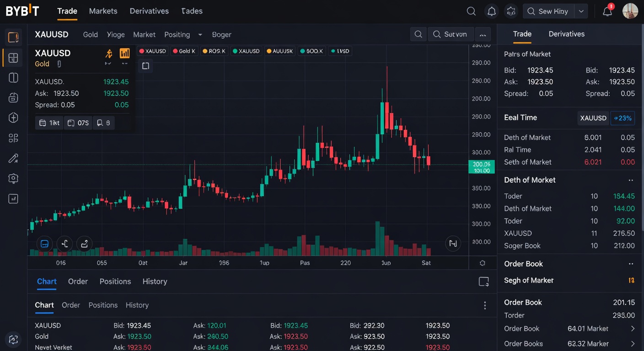Click the green current price label on the axis
The image size is (644, 351).
(x=482, y=167)
